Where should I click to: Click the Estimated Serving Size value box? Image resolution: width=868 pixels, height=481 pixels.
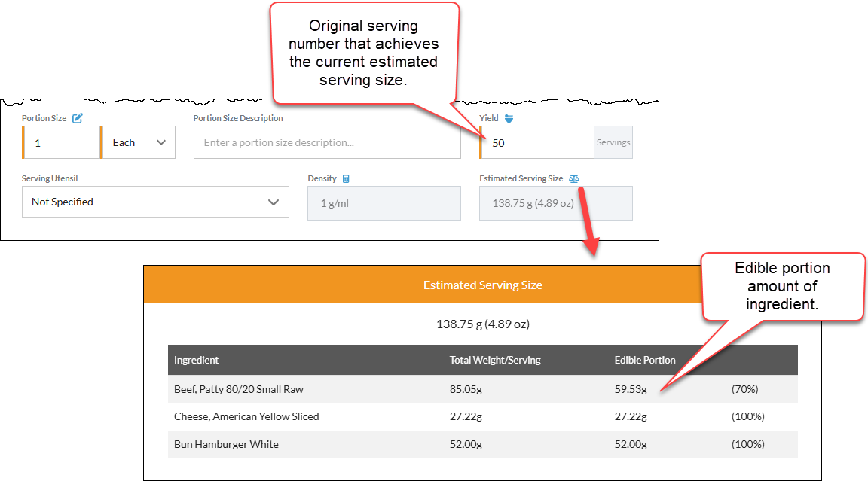point(555,202)
